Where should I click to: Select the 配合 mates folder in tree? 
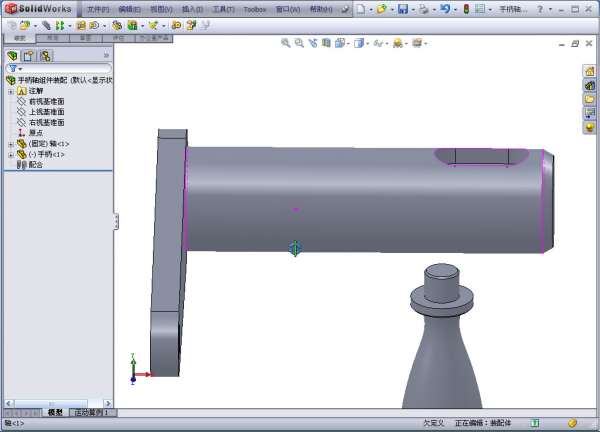[30, 165]
